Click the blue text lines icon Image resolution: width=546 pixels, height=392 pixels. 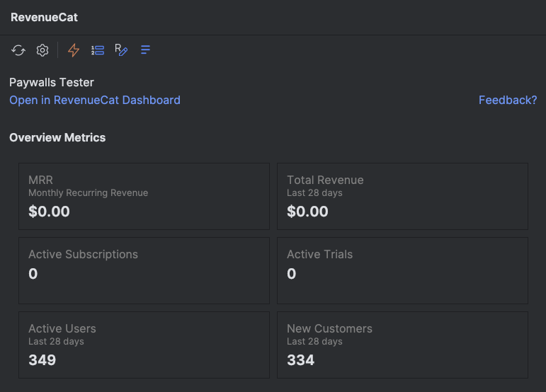146,50
